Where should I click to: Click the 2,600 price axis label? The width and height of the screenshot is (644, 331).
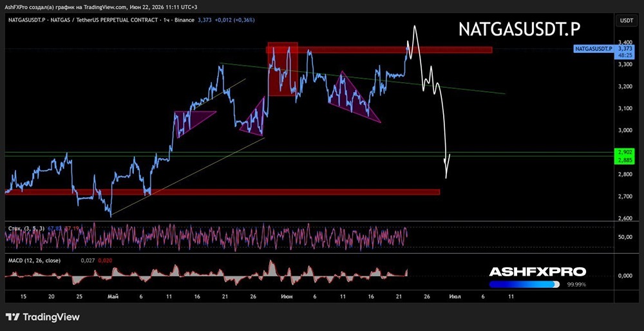click(x=624, y=218)
